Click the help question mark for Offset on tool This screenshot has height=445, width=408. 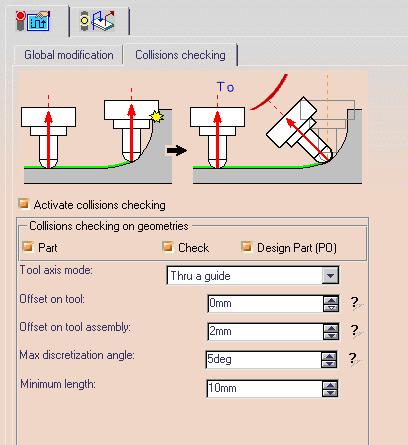[x=356, y=304]
